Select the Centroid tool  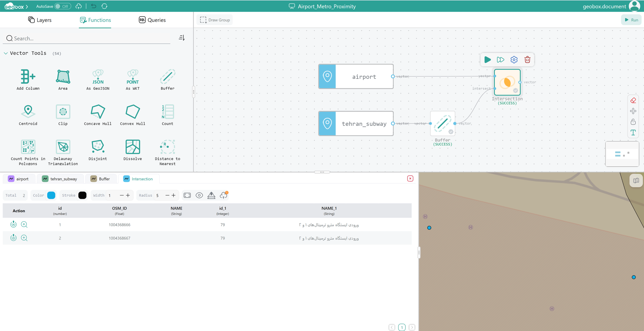pos(28,115)
